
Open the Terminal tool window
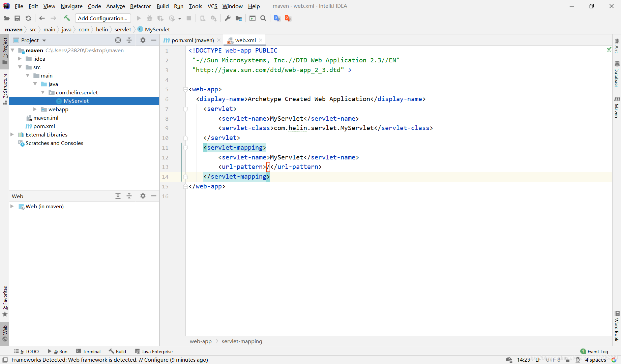[88, 351]
